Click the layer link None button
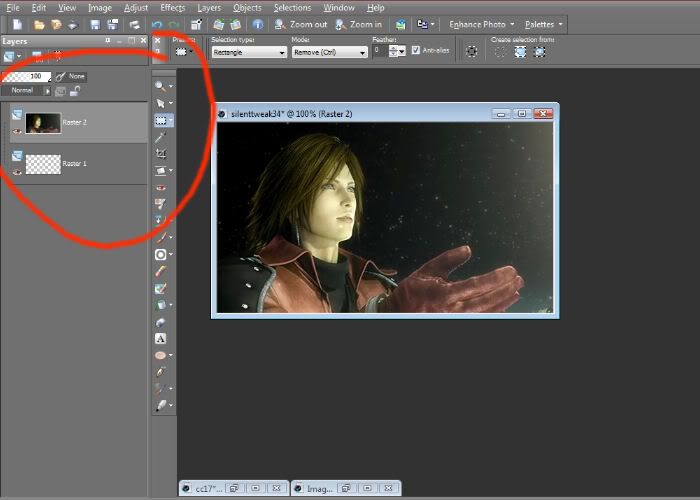Viewport: 700px width, 500px height. coord(71,77)
